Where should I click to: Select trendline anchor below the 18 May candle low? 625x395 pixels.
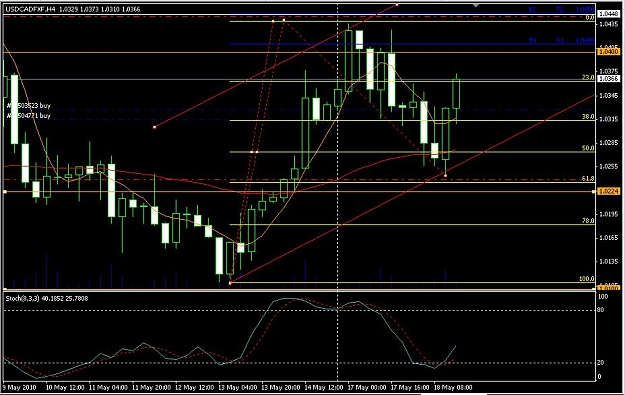pos(445,175)
